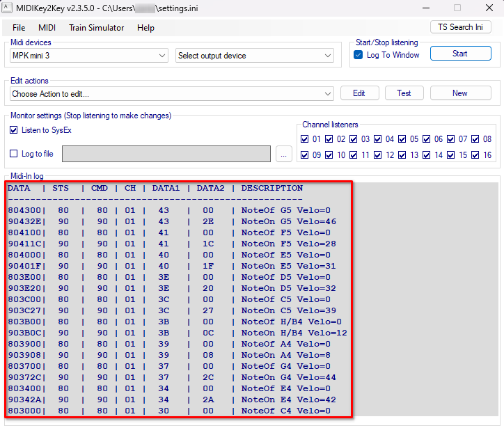504x435 pixels.
Task: Click the Test action button
Action: pyautogui.click(x=404, y=93)
